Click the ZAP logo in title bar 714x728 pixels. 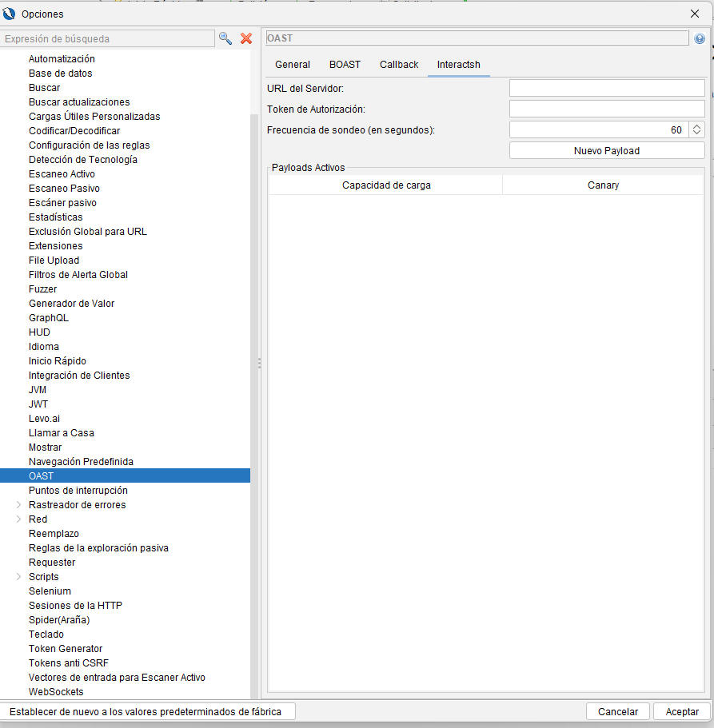(x=10, y=14)
